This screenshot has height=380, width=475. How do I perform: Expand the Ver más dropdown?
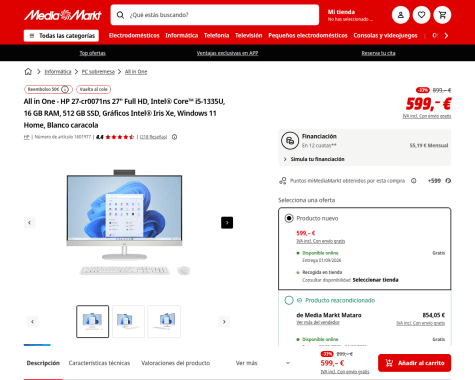click(263, 363)
